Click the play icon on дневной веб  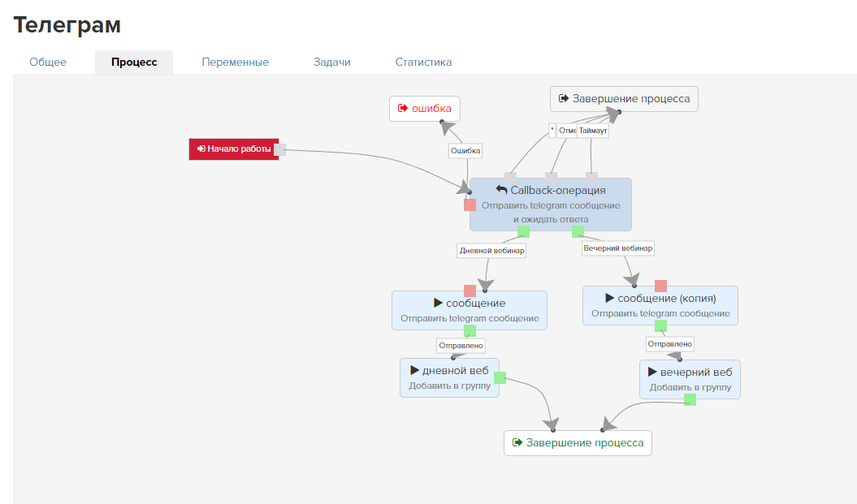click(414, 371)
